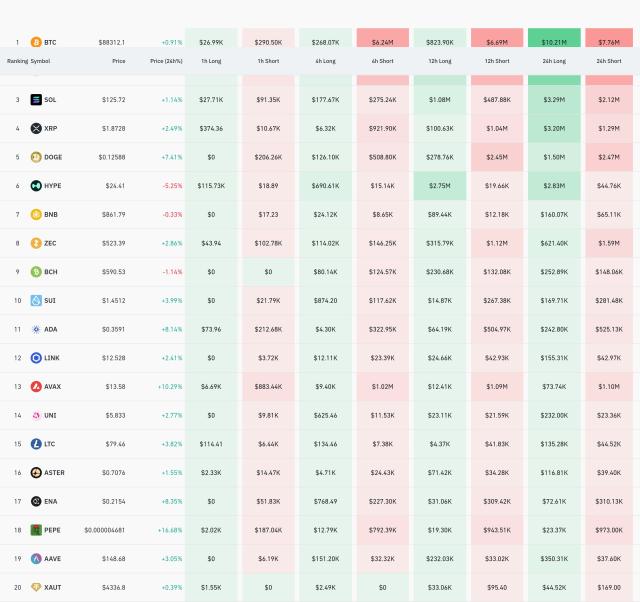Click the SOL coin icon

coord(36,100)
